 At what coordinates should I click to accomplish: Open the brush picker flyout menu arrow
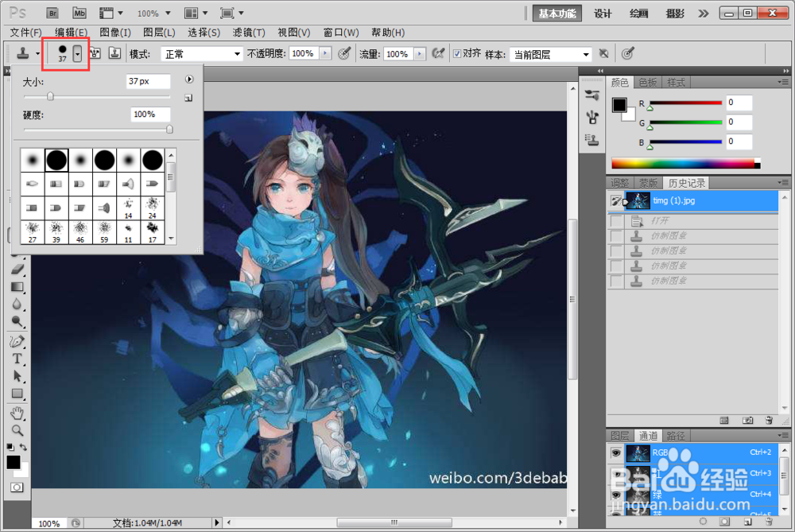click(189, 79)
